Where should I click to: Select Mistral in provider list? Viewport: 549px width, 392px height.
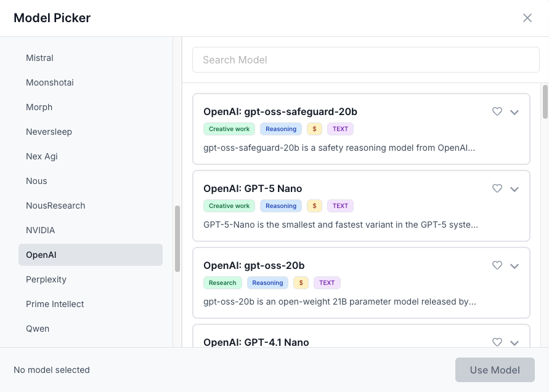coord(39,58)
